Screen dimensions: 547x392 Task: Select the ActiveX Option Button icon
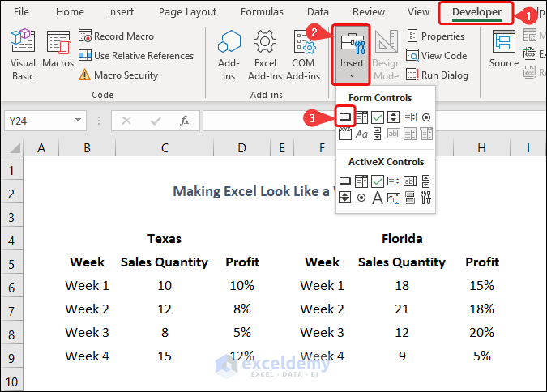point(361,198)
